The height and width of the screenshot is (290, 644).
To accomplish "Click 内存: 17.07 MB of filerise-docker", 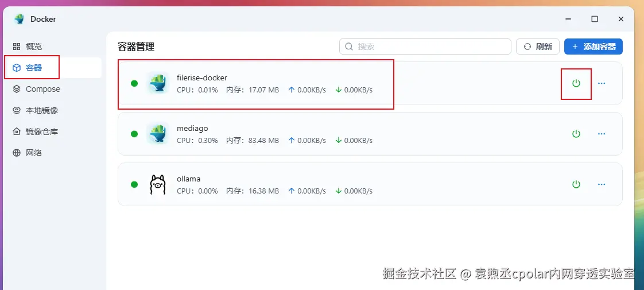I will 253,90.
